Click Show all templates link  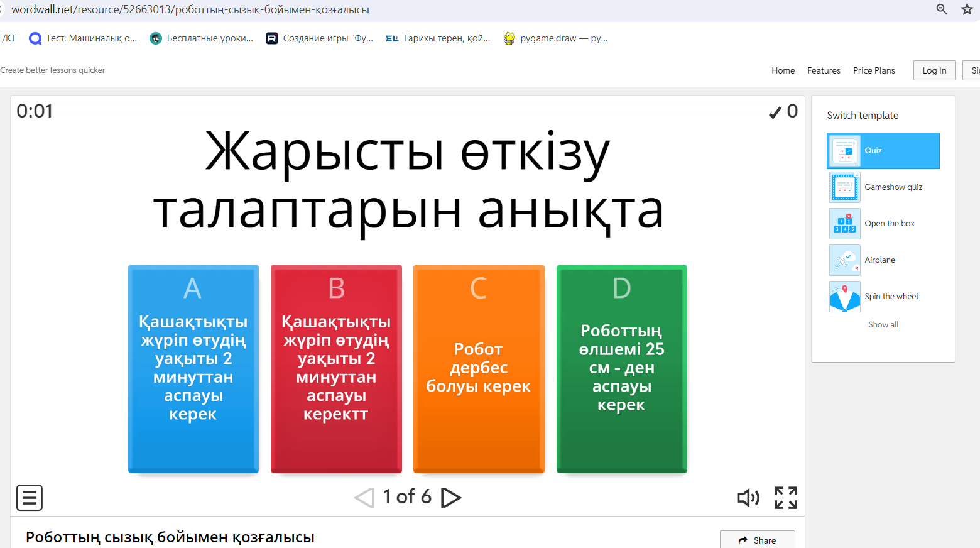883,325
